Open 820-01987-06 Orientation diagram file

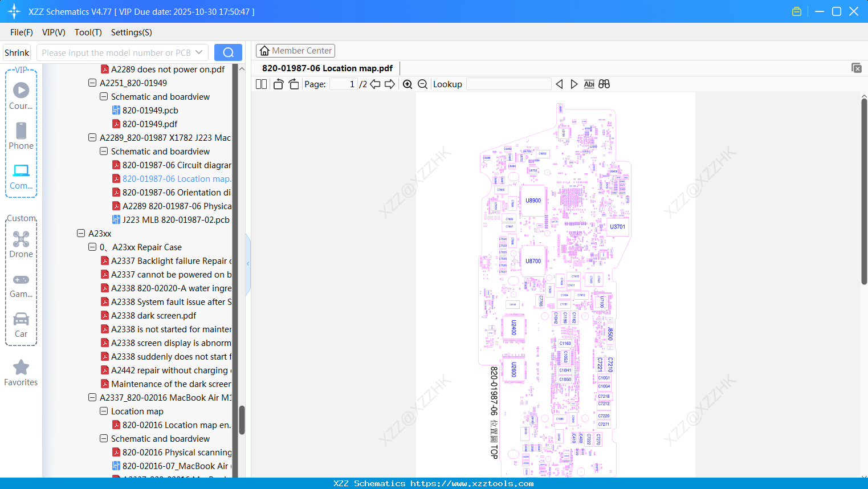click(172, 193)
